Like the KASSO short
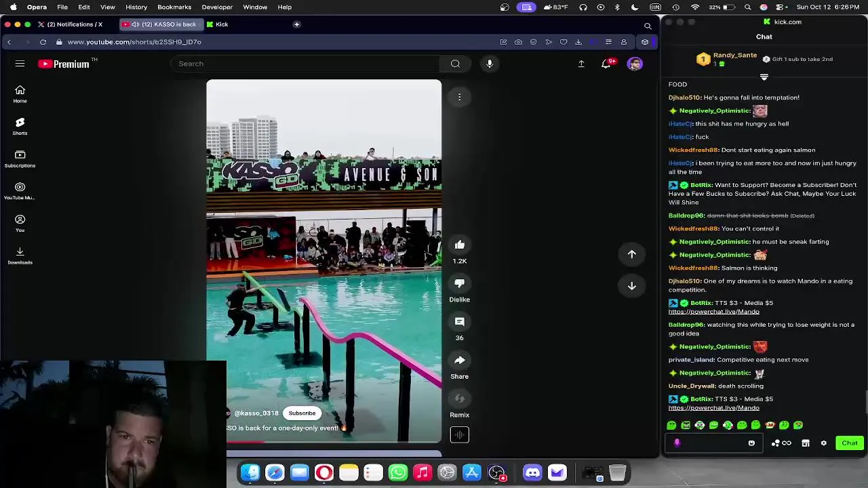Image resolution: width=868 pixels, height=488 pixels. point(460,245)
